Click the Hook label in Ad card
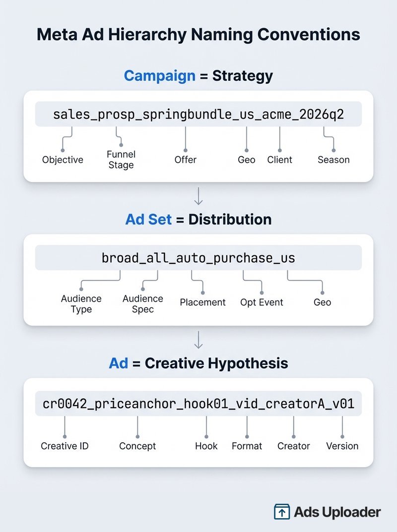This screenshot has height=532, width=397. pyautogui.click(x=206, y=446)
